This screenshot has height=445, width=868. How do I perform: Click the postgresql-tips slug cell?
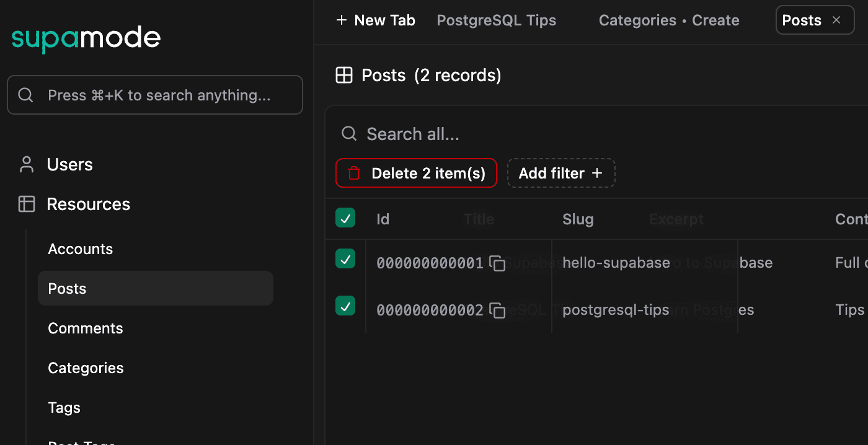click(x=616, y=310)
